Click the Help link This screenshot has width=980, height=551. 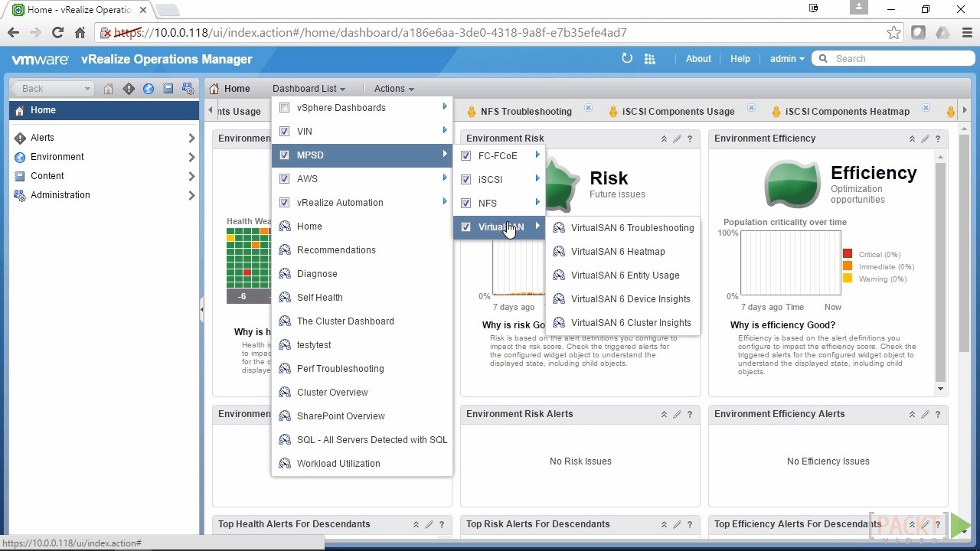click(740, 59)
